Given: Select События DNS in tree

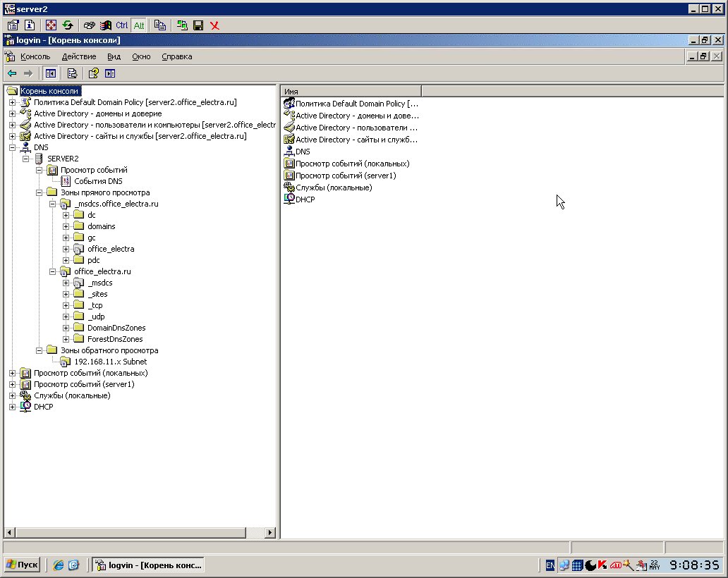Looking at the screenshot, I should click(98, 181).
